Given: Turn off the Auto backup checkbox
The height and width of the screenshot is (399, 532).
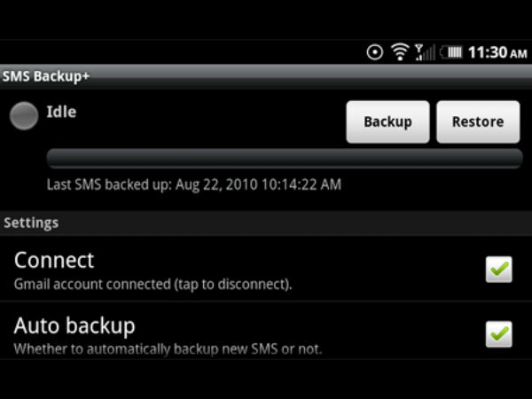Looking at the screenshot, I should tap(498, 332).
